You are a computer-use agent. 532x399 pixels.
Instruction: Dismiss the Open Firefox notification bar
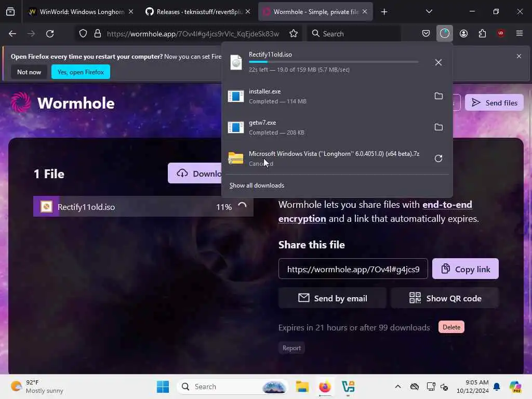519,56
